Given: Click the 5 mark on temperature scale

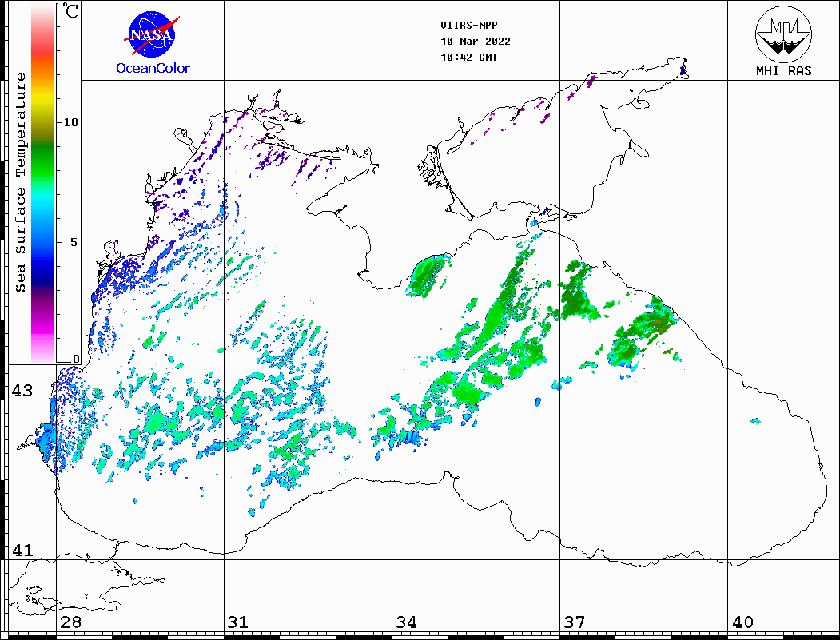Looking at the screenshot, I should point(74,242).
